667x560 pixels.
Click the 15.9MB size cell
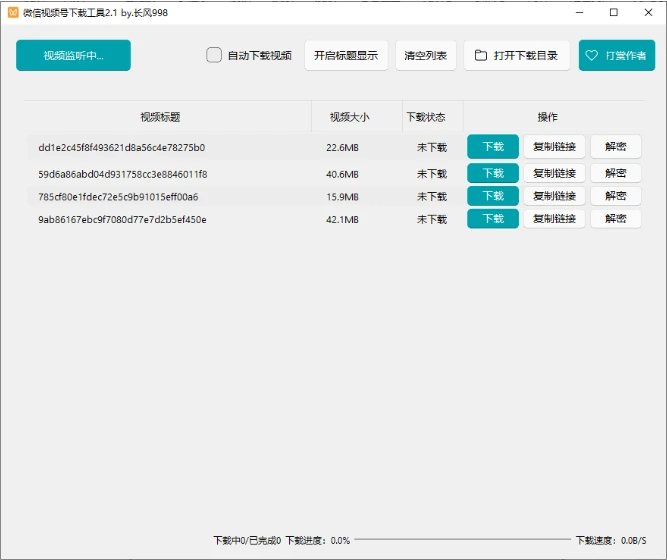(x=342, y=197)
